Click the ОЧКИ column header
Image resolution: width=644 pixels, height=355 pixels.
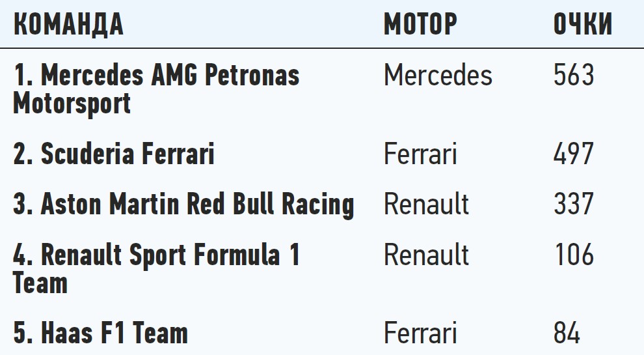pos(583,24)
